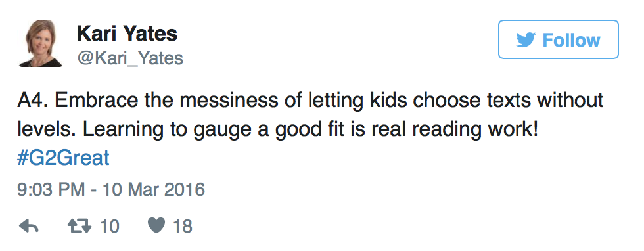Visit the @Kari_Yates handle link
Screen dimensions: 644x251
(130, 58)
